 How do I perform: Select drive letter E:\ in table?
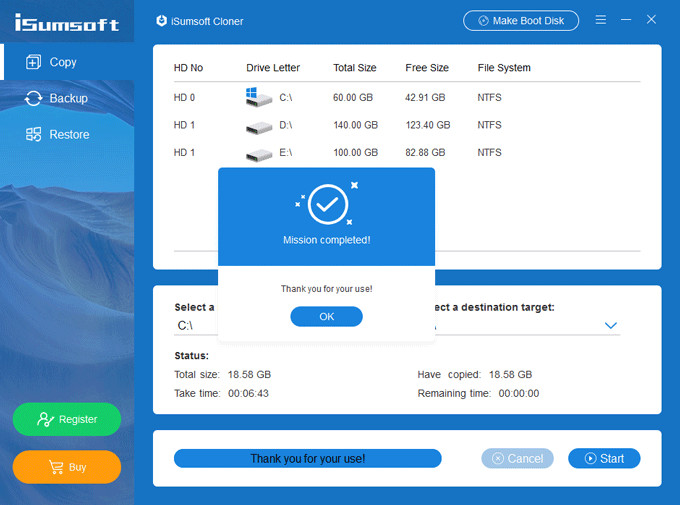(x=285, y=152)
